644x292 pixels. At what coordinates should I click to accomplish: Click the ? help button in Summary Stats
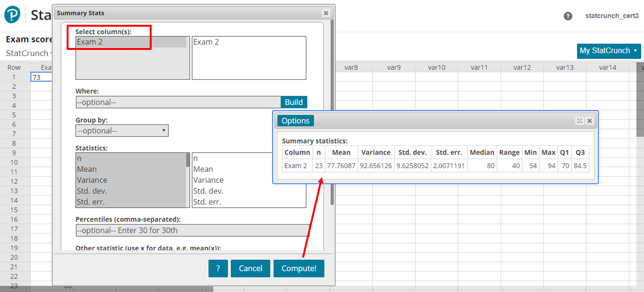pyautogui.click(x=218, y=268)
